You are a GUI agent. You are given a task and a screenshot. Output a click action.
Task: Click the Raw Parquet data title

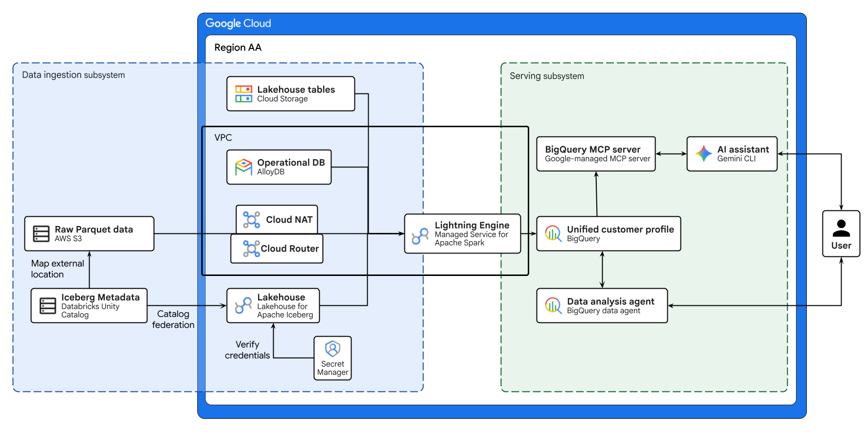94,229
